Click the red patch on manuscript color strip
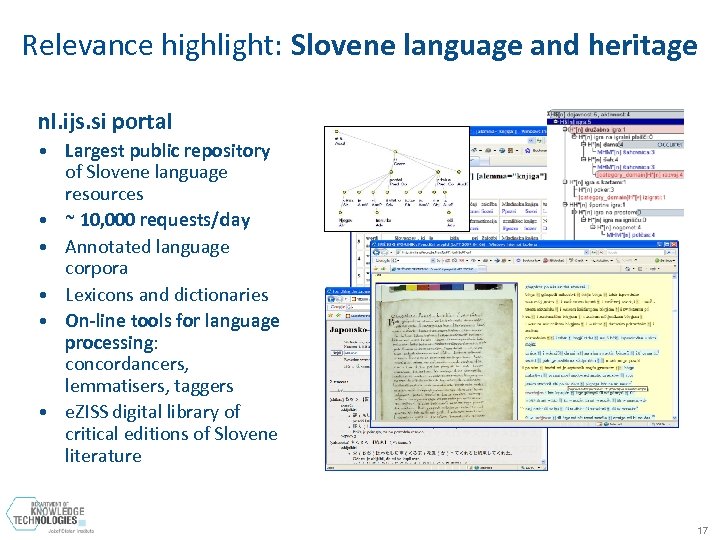 click(x=422, y=287)
